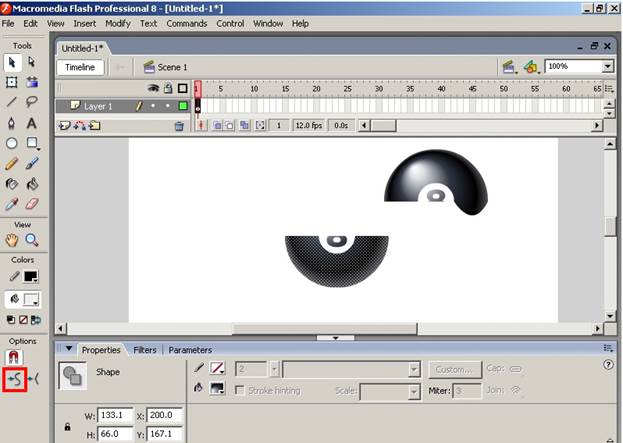
Task: Toggle Layer 1 visibility dot
Action: pyautogui.click(x=153, y=106)
